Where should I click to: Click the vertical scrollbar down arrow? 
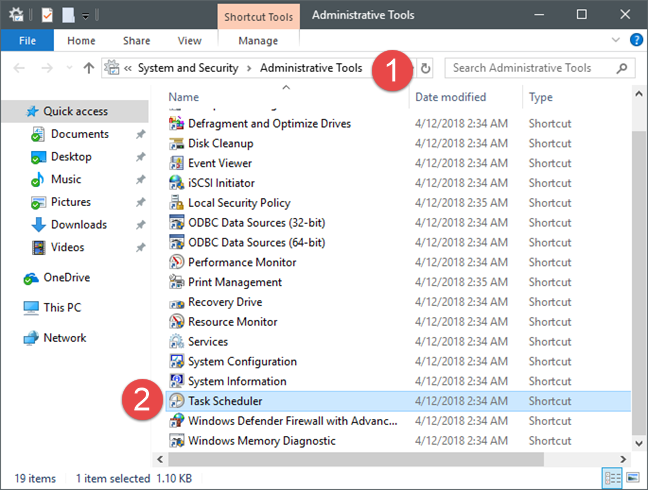639,443
